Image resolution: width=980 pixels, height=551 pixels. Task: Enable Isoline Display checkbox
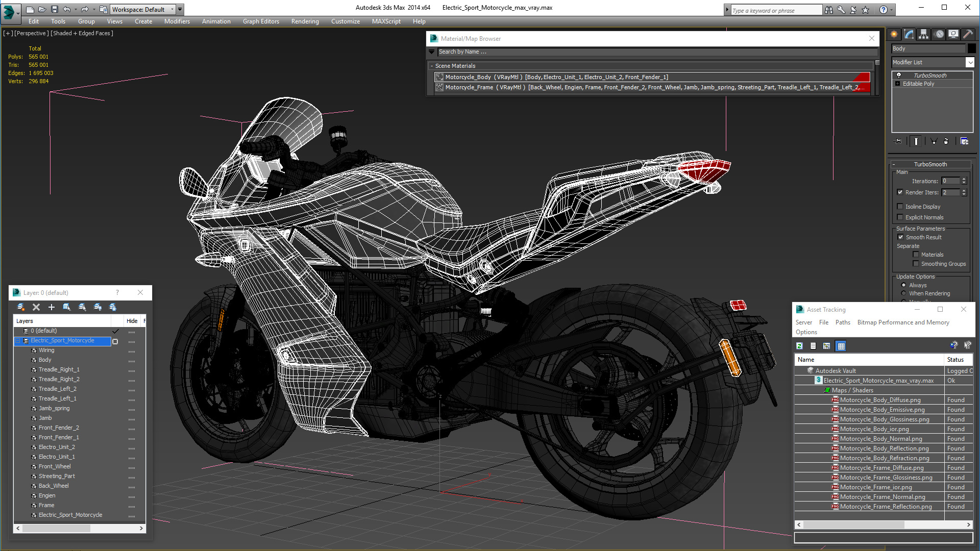(900, 207)
